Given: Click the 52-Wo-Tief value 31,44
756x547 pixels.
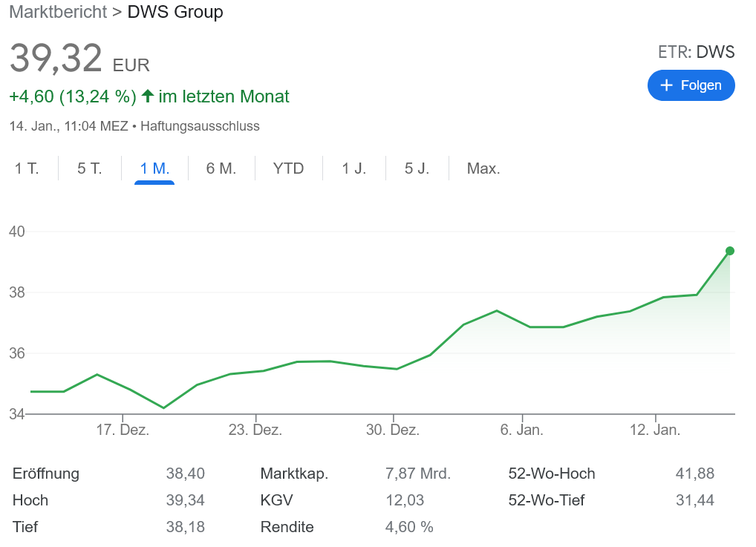Looking at the screenshot, I should coord(695,500).
